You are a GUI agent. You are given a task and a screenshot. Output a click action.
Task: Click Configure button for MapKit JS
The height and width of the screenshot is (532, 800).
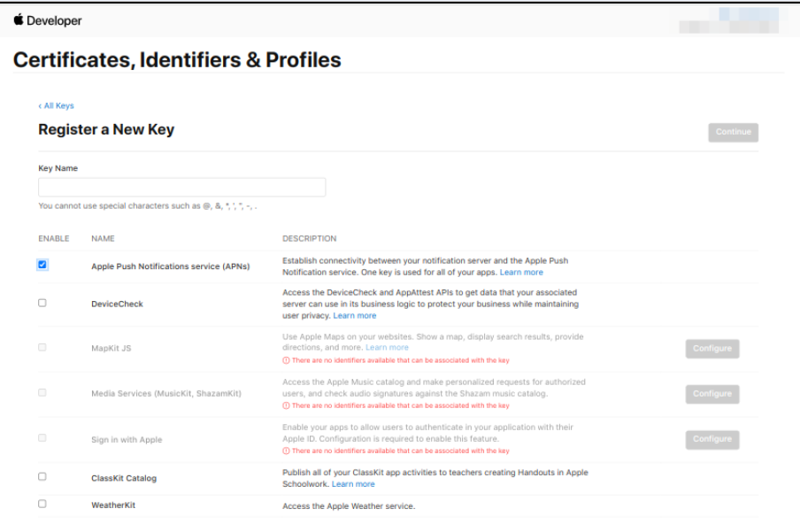(712, 349)
